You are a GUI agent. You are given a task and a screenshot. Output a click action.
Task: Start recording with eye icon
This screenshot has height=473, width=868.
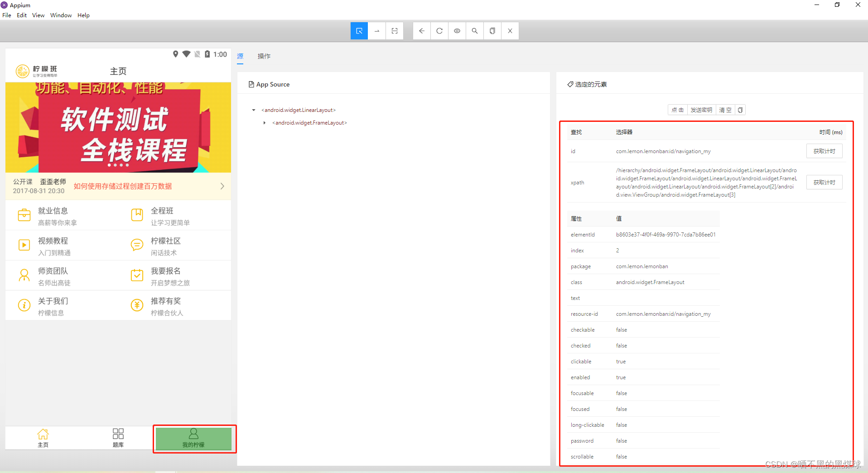(457, 31)
